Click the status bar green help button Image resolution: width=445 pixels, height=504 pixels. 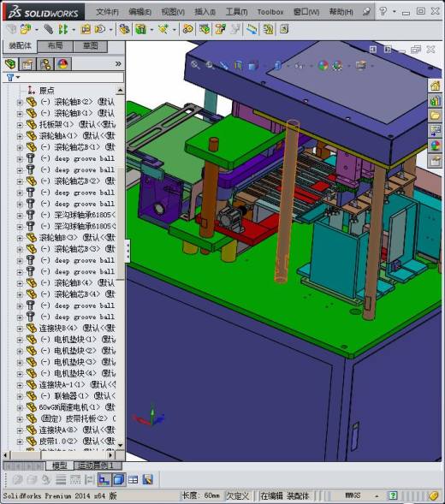[393, 496]
